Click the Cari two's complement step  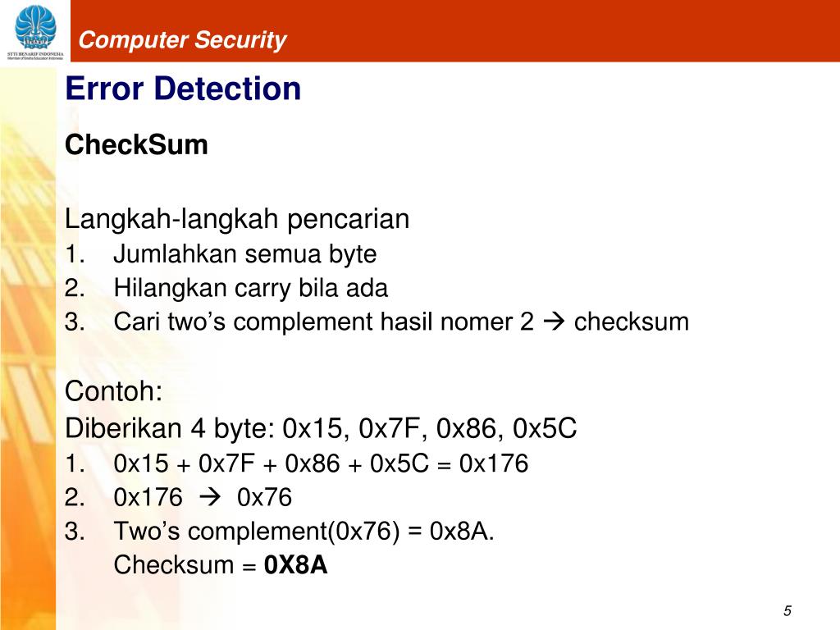click(400, 322)
